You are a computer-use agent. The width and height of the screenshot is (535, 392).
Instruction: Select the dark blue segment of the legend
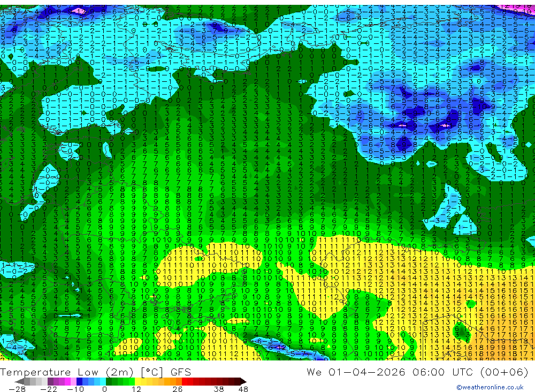79,381
